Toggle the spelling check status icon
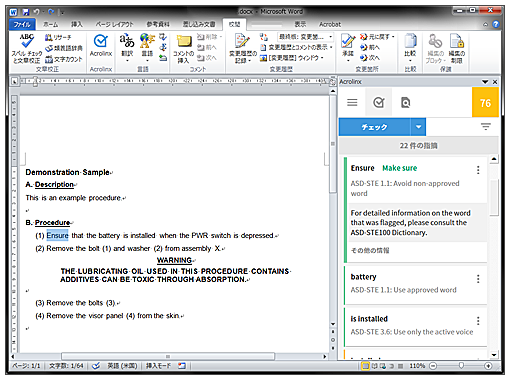The height and width of the screenshot is (380, 510). [96, 366]
